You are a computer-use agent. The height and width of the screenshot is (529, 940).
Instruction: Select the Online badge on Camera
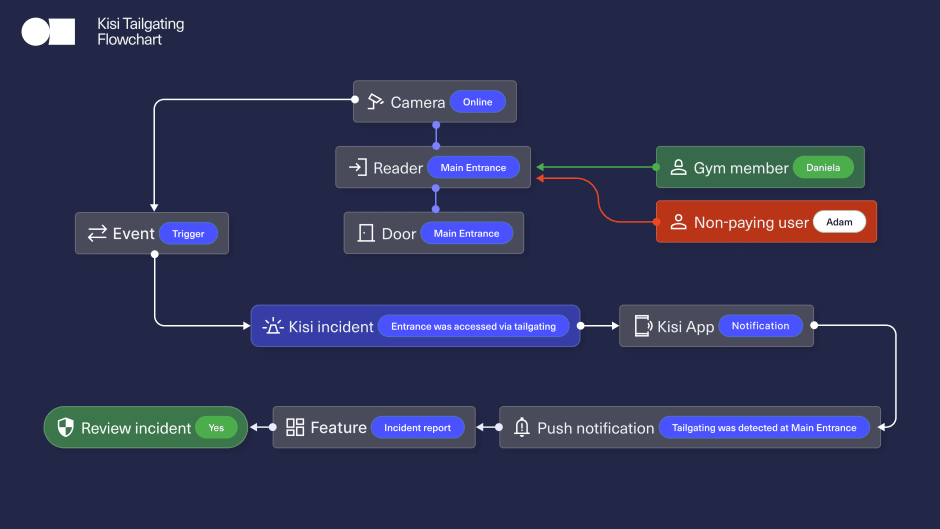[477, 102]
